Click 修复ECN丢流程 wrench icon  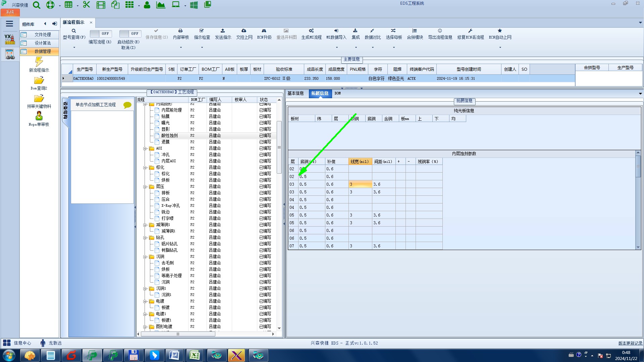(x=470, y=31)
